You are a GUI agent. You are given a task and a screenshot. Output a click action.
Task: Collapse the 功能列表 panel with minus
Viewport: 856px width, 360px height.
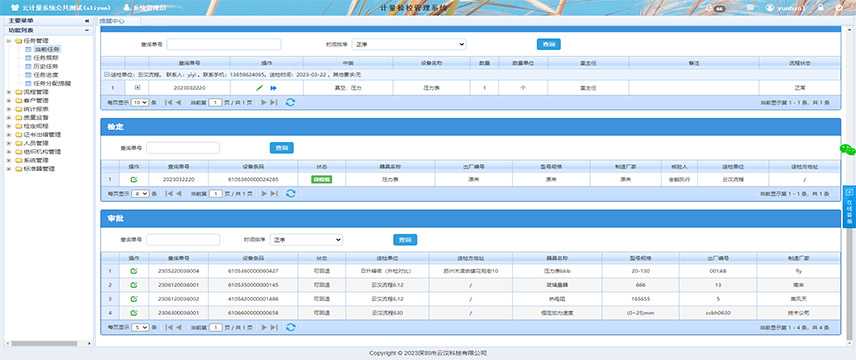click(87, 31)
